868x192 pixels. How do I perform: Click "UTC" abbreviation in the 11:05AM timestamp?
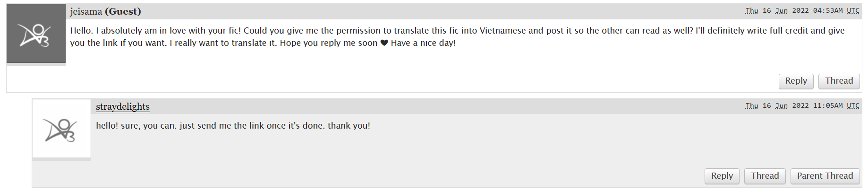click(853, 106)
